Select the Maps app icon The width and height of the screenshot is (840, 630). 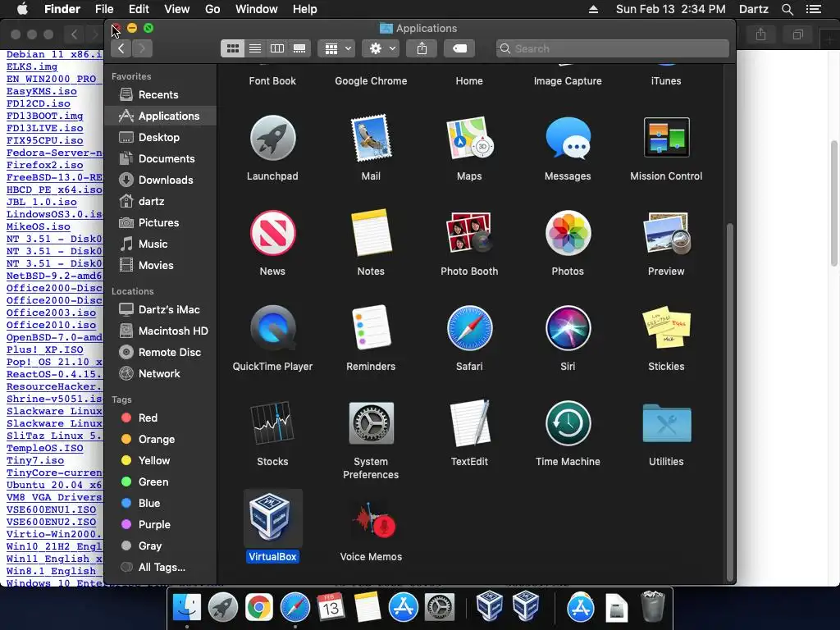coord(469,138)
